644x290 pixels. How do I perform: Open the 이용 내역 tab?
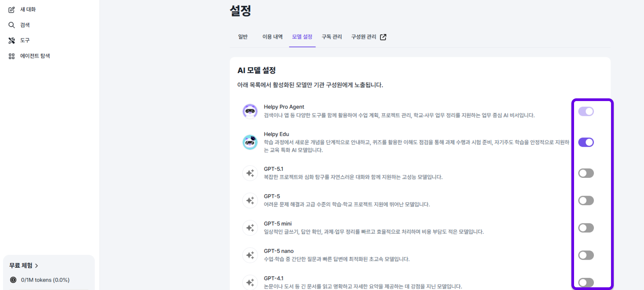[x=272, y=37]
